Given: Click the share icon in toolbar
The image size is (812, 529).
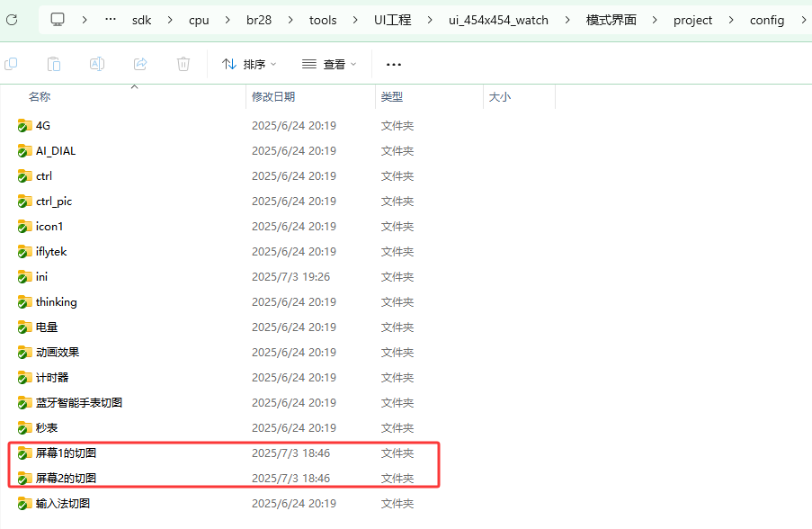Looking at the screenshot, I should click(140, 64).
